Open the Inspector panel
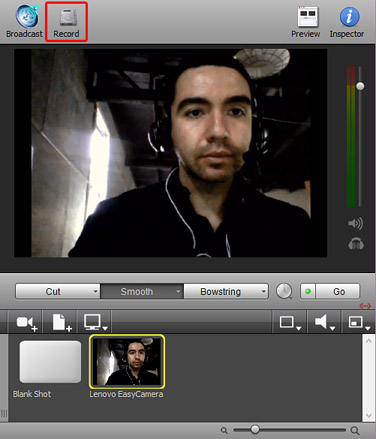The width and height of the screenshot is (376, 439). click(349, 17)
